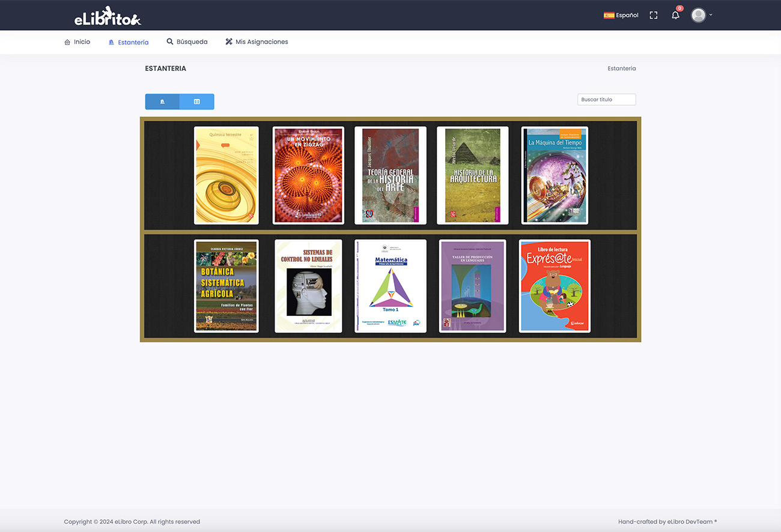Toggle fullscreen mode icon
The image size is (781, 532).
pyautogui.click(x=654, y=15)
